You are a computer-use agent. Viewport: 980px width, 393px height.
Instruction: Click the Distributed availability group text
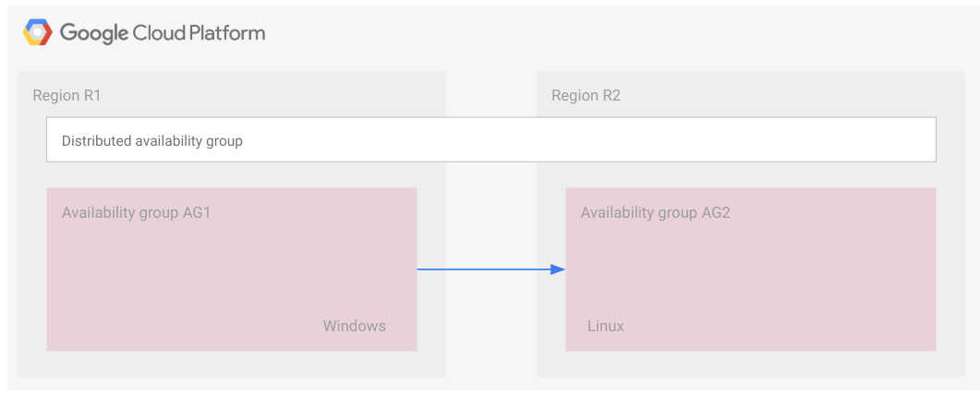point(152,141)
